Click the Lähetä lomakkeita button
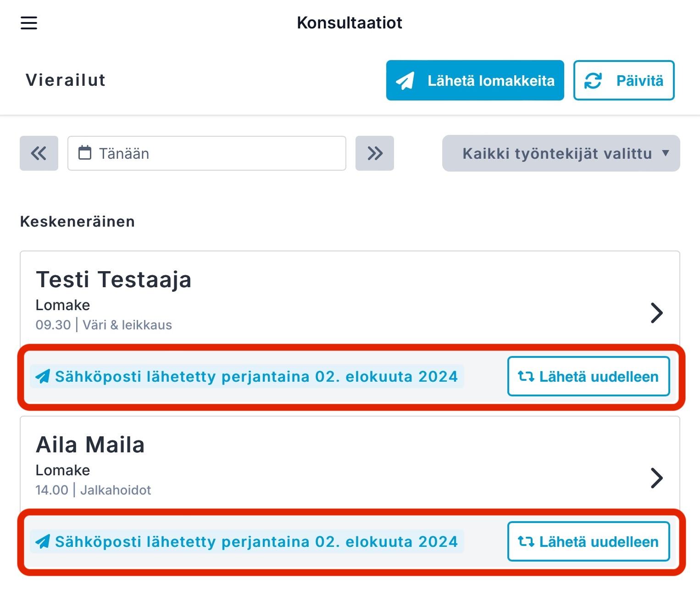 click(475, 80)
